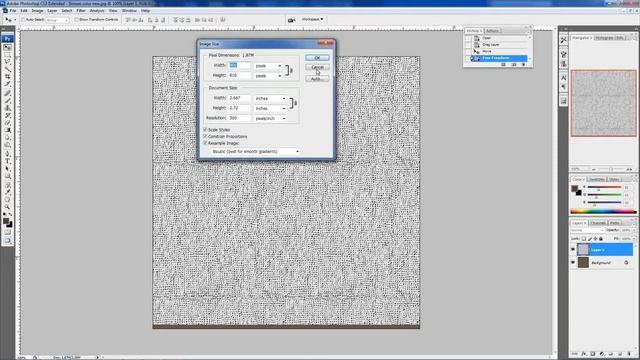Select the Gradient tool

(x=7, y=130)
